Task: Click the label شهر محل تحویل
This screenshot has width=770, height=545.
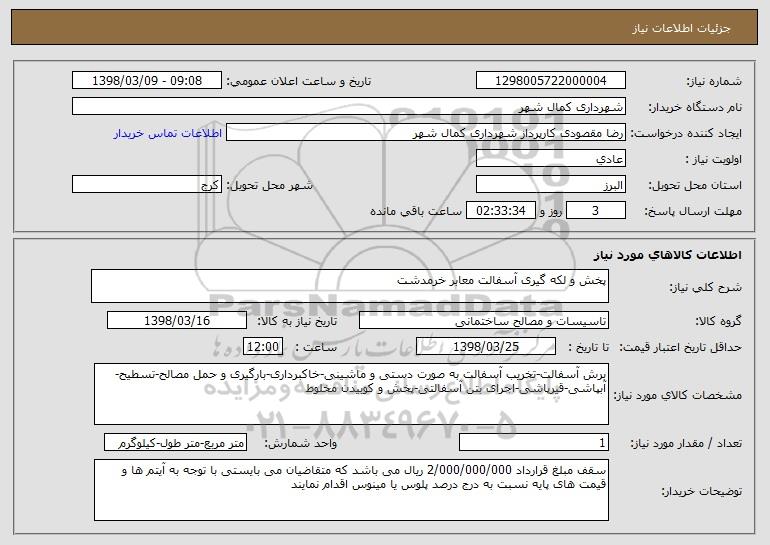Action: [x=269, y=186]
